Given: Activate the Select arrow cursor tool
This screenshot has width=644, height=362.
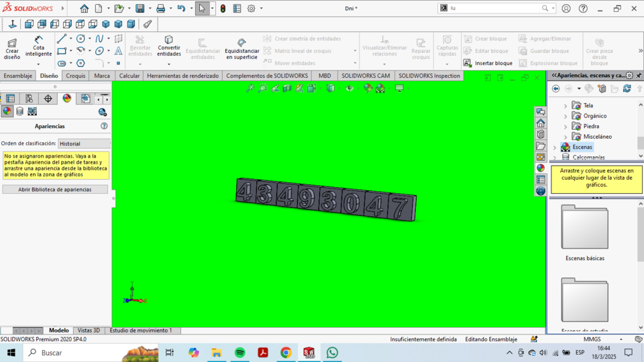Looking at the screenshot, I should (202, 8).
